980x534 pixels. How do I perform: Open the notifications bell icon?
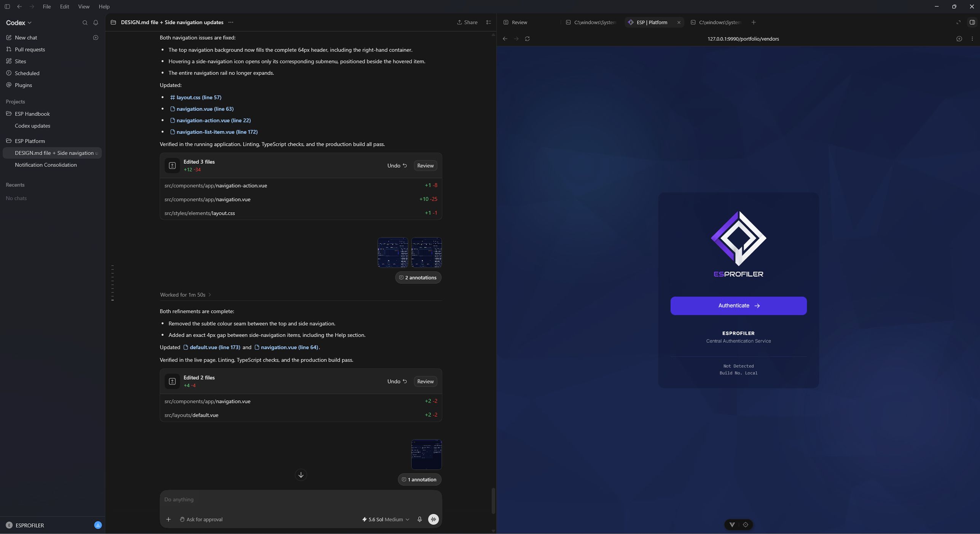(x=96, y=23)
